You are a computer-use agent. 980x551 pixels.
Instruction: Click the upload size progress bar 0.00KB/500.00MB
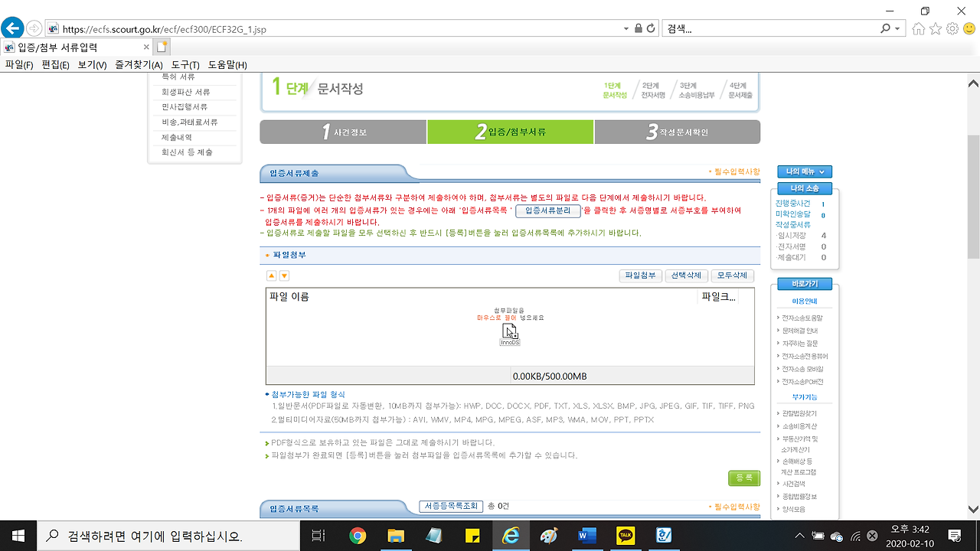510,377
